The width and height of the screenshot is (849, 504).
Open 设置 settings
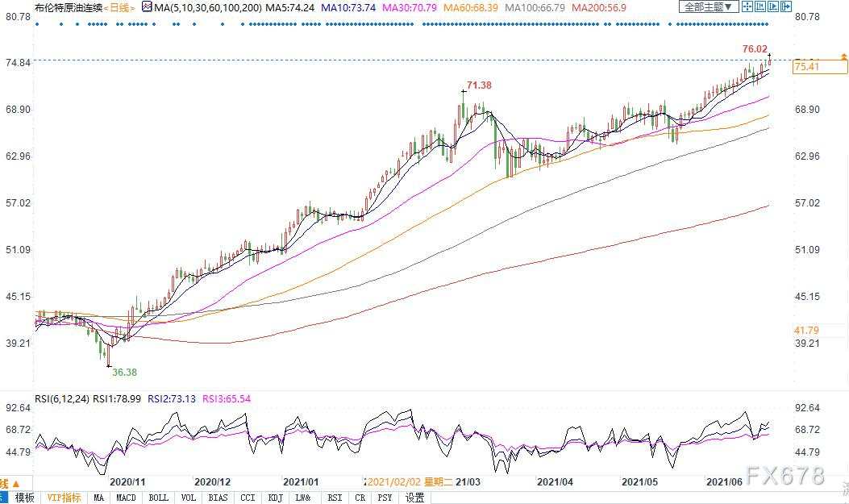(414, 498)
